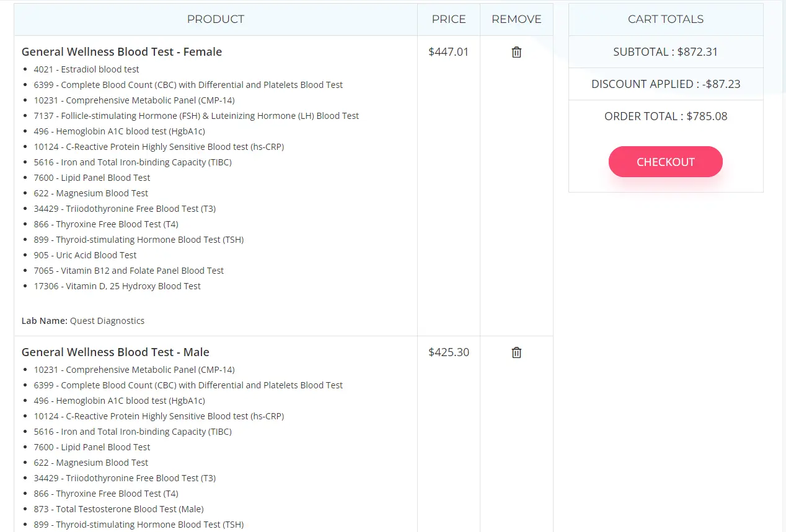Viewport: 786px width, 532px height.
Task: Select the 17306 Vitamin D, 25 Hydroxy entry
Action: click(117, 286)
